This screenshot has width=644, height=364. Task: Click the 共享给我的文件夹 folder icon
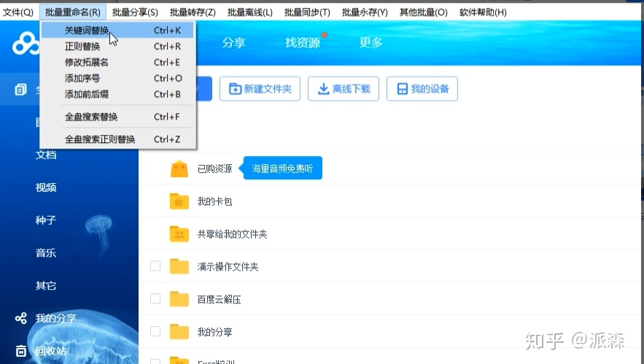click(179, 233)
